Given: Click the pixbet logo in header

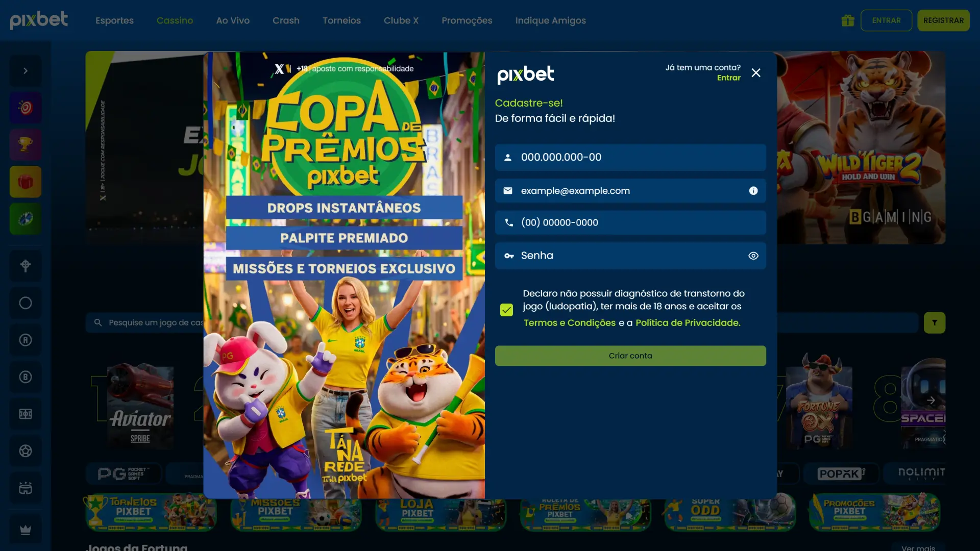Looking at the screenshot, I should click(x=39, y=20).
